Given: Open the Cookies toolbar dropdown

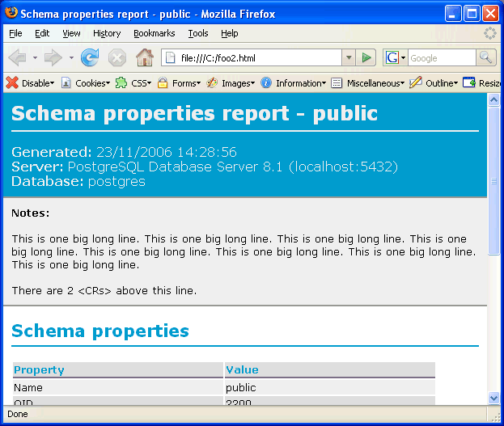Looking at the screenshot, I should pos(86,82).
